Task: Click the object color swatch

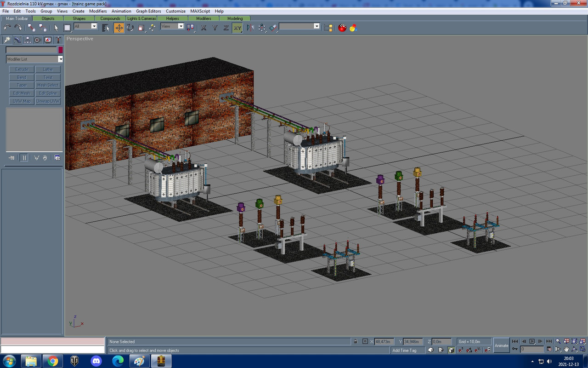Action: tap(60, 50)
